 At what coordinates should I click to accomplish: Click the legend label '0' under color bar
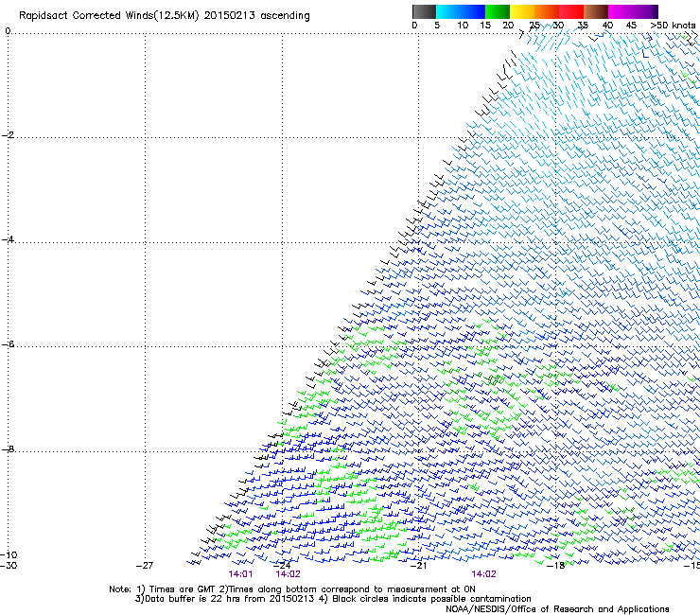pos(414,26)
